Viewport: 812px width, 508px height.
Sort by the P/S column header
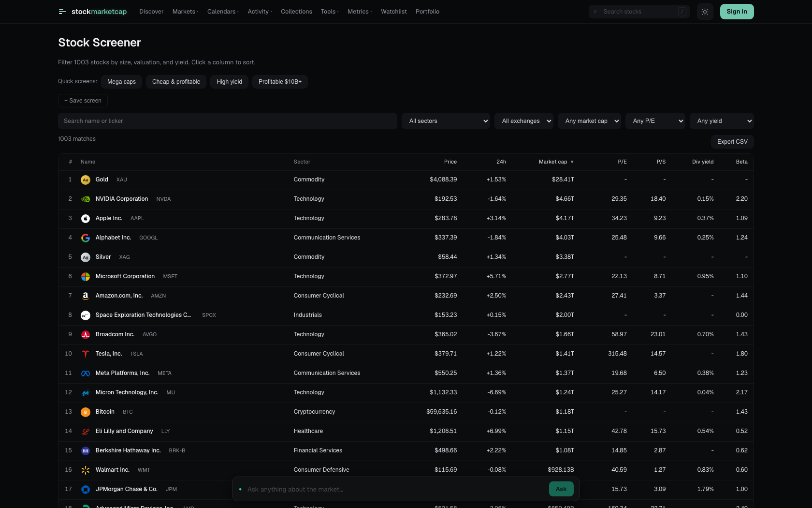[x=661, y=162]
